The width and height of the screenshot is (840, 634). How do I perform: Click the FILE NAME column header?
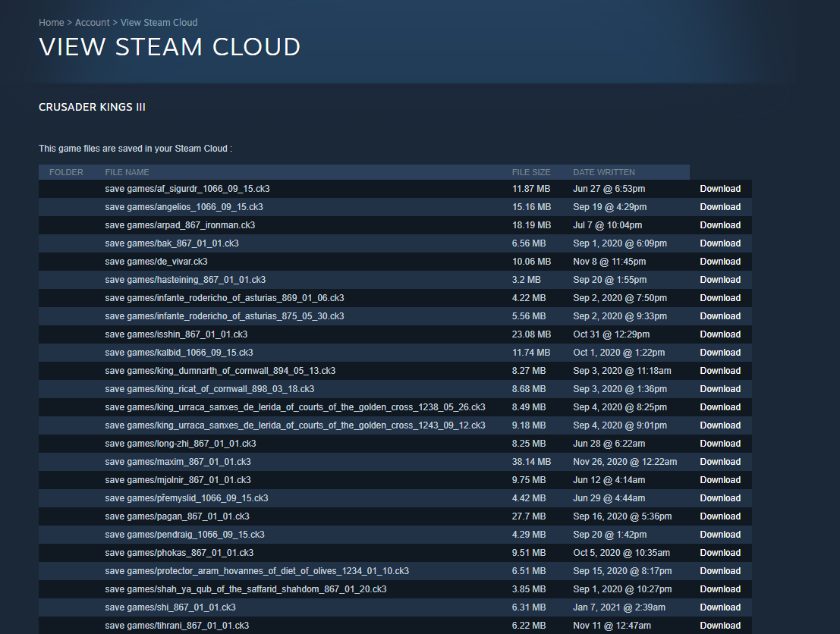click(127, 172)
